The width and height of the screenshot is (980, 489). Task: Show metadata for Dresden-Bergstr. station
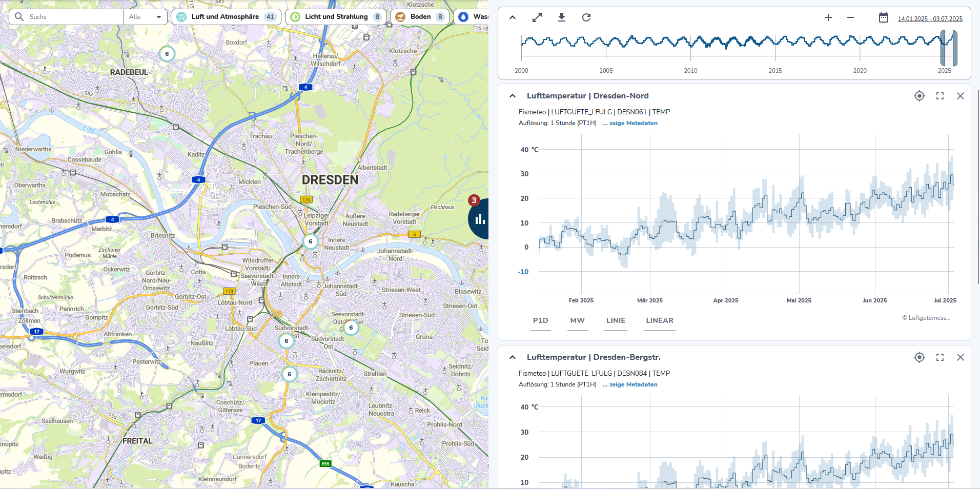tap(630, 384)
